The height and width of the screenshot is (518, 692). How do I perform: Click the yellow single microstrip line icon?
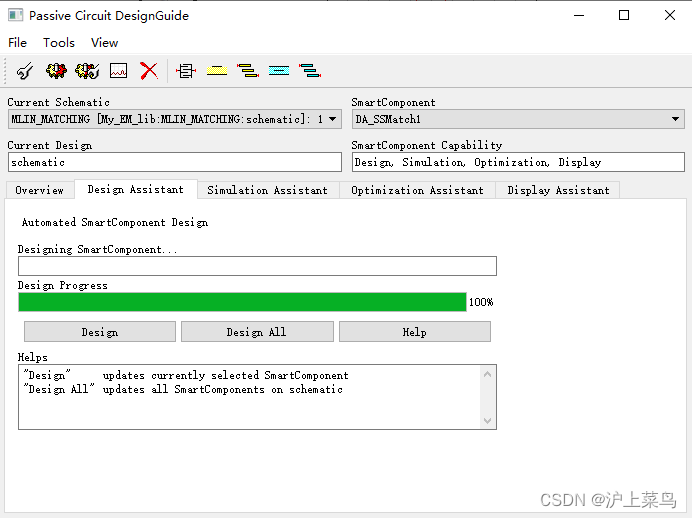pos(217,71)
